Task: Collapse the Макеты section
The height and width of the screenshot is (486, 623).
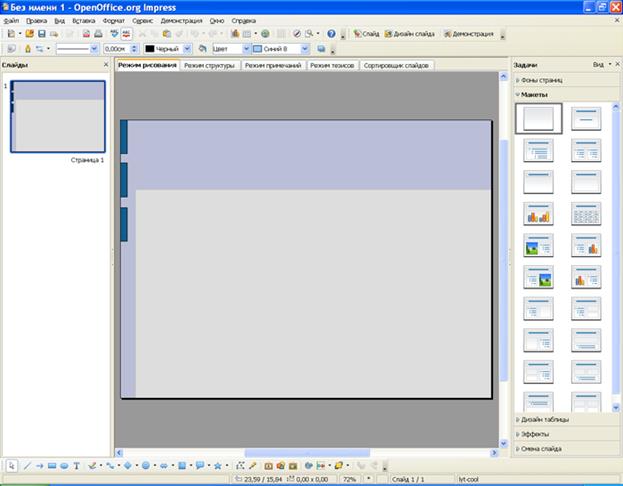Action: (565, 95)
